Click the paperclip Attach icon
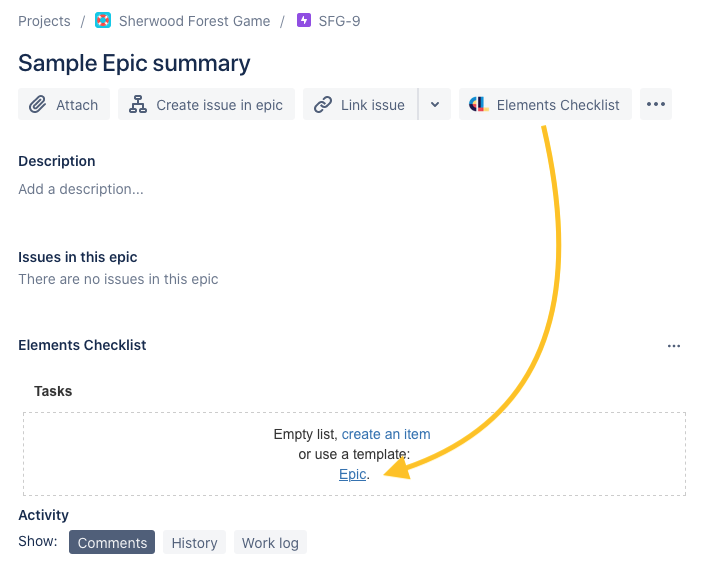This screenshot has height=566, width=703. pos(38,104)
